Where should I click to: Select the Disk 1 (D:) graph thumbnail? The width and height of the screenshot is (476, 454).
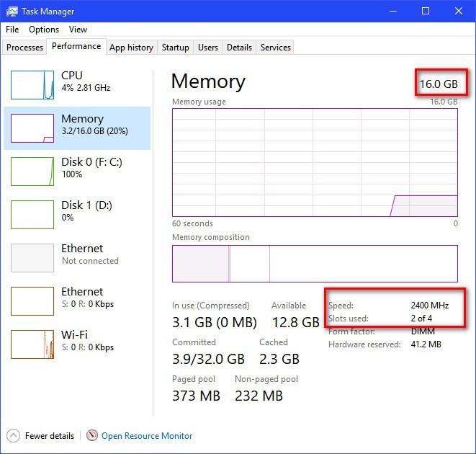32,215
